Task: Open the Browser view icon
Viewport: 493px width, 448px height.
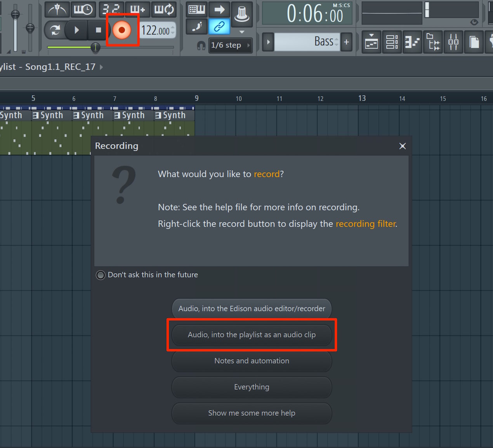Action: coord(433,42)
